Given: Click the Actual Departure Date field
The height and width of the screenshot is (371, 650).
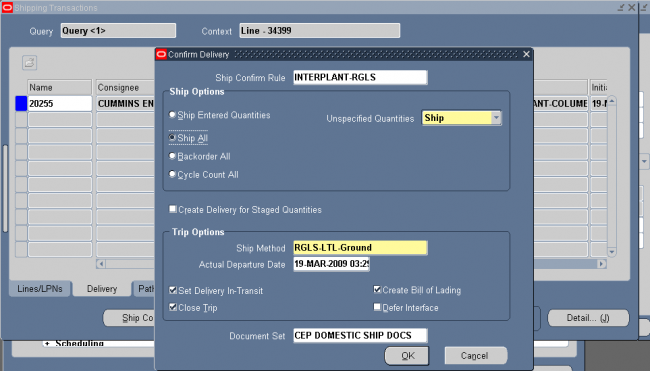Looking at the screenshot, I should click(331, 264).
